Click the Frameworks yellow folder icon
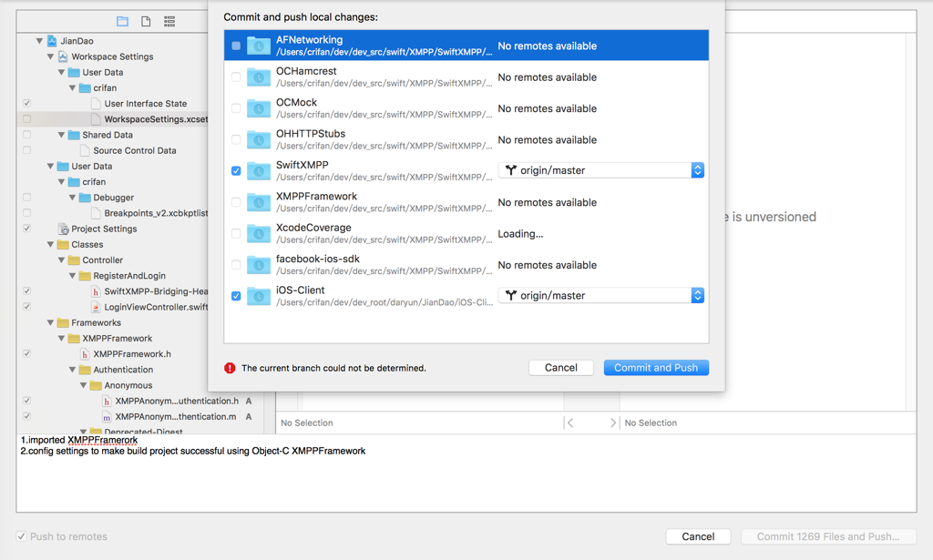The height and width of the screenshot is (560, 933). pyautogui.click(x=63, y=323)
